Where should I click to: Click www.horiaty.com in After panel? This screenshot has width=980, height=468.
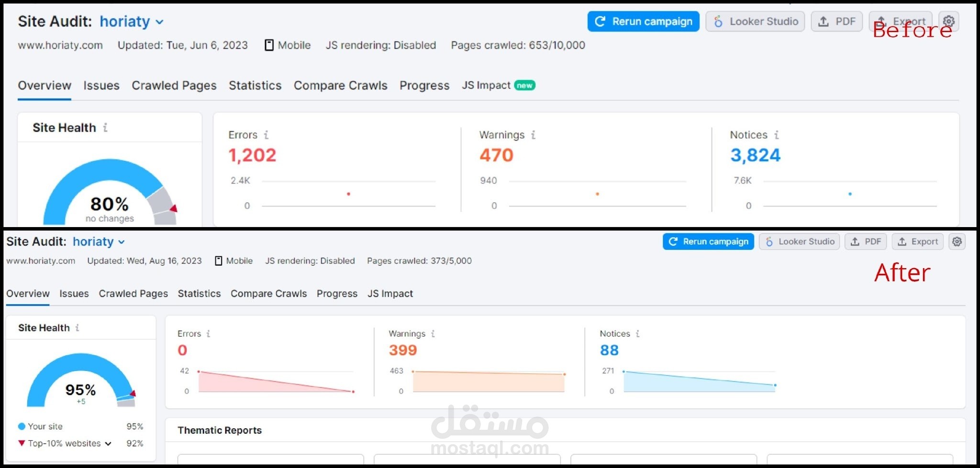click(41, 261)
